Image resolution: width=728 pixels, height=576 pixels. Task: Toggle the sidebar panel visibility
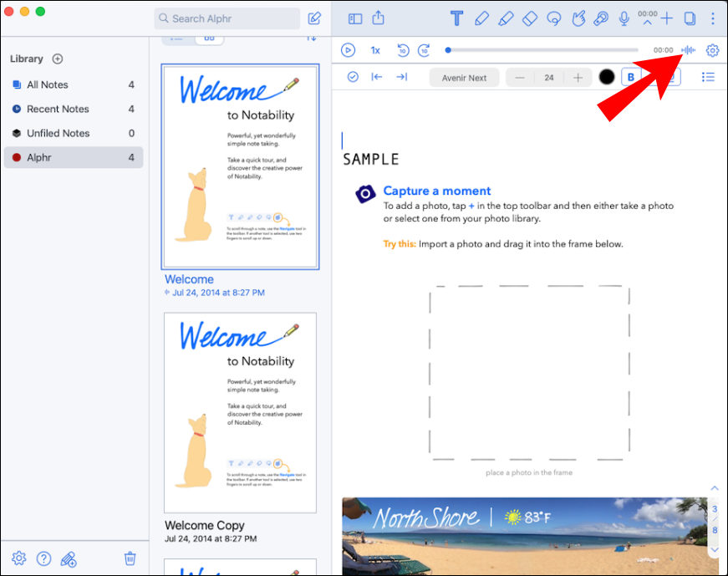355,18
